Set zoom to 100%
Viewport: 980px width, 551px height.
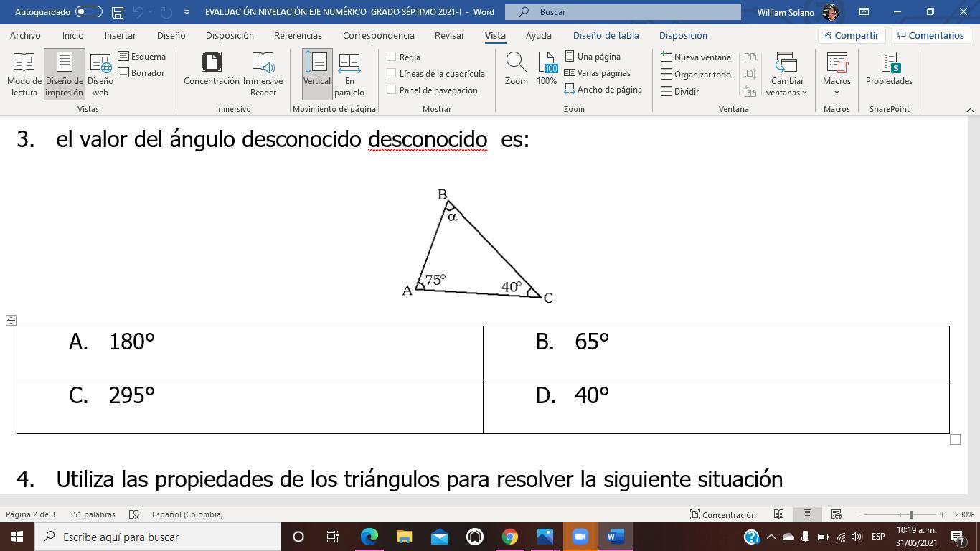click(x=547, y=70)
